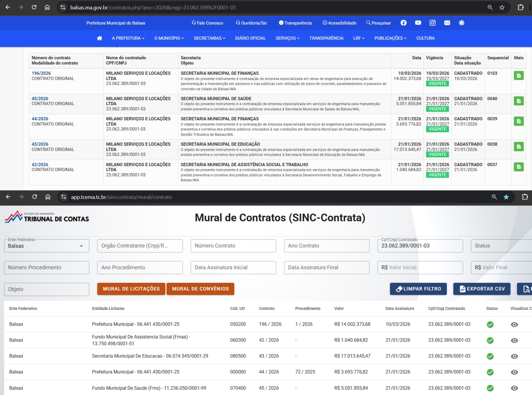Viewport: 532px width, 395px height.
Task: Open the green document icon for contract 43/2026
Action: [518, 147]
